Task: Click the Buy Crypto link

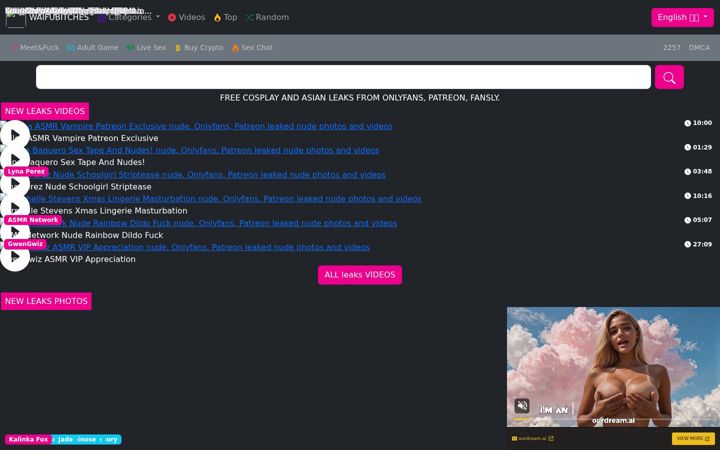Action: (199, 48)
